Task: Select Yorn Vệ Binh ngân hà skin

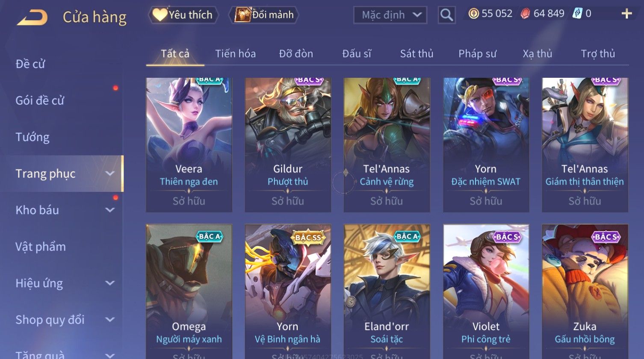Action: [x=288, y=291]
